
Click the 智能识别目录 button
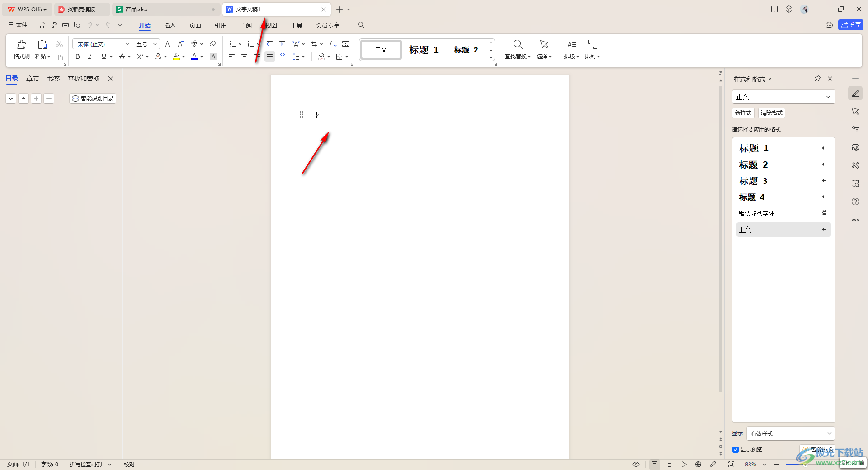[x=93, y=98]
